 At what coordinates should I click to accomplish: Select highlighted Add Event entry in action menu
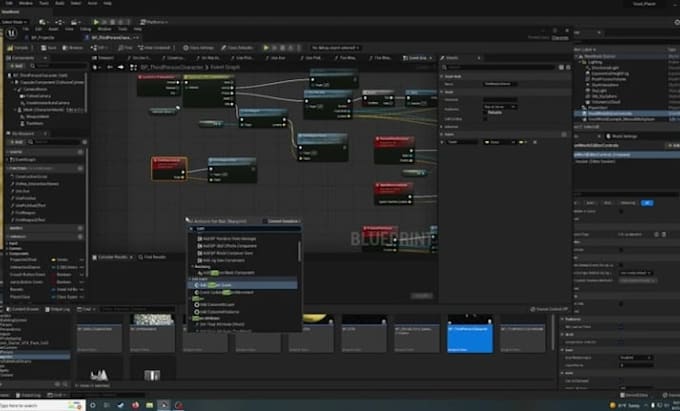point(243,285)
